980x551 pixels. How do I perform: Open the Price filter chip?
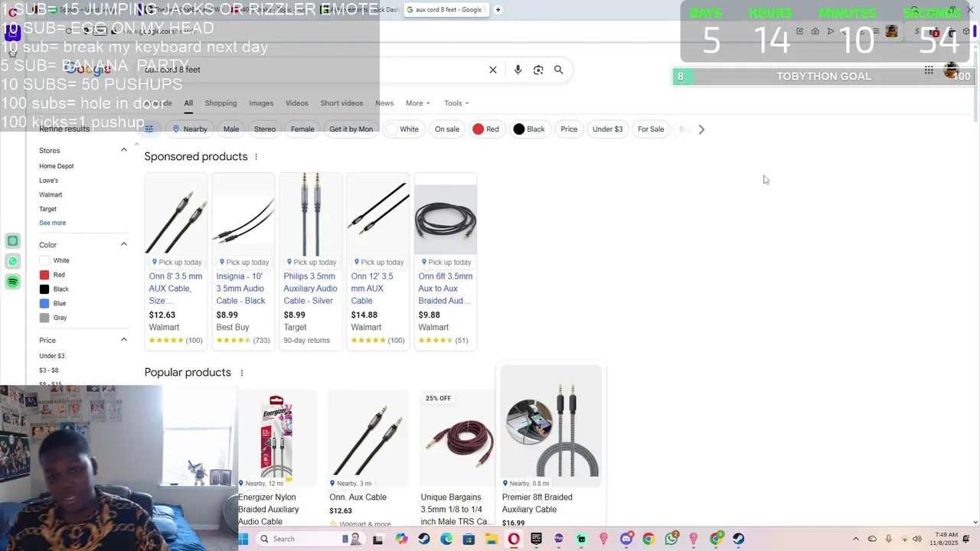tap(569, 129)
